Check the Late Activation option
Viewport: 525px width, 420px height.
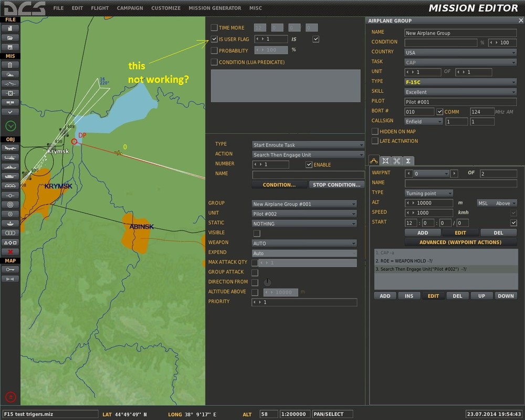[x=375, y=141]
